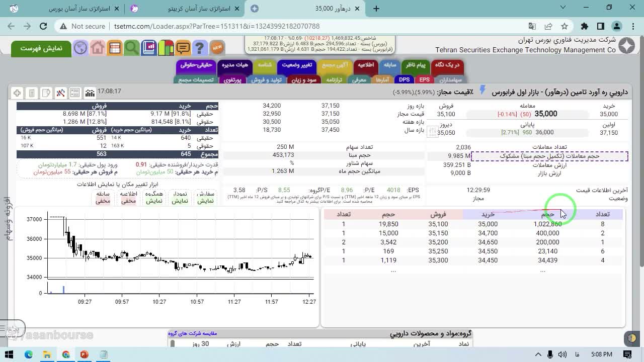Open the market map treemap icon
Screen dimensions: 644x362
(x=166, y=48)
